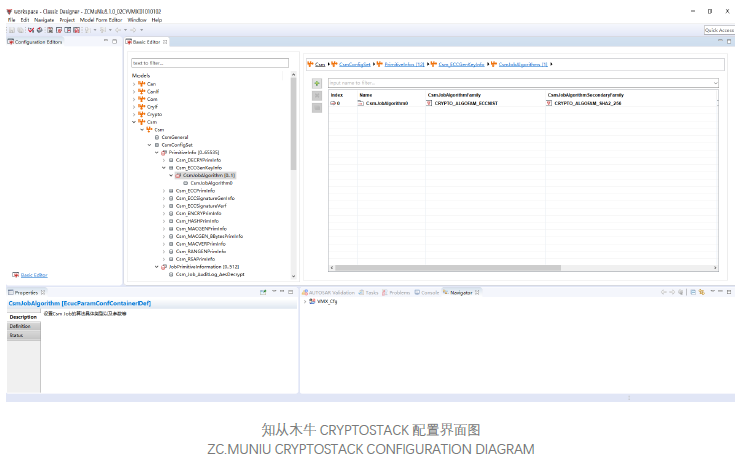Select the CsmGeneral tree item
This screenshot has width=745, height=461.
click(x=175, y=137)
